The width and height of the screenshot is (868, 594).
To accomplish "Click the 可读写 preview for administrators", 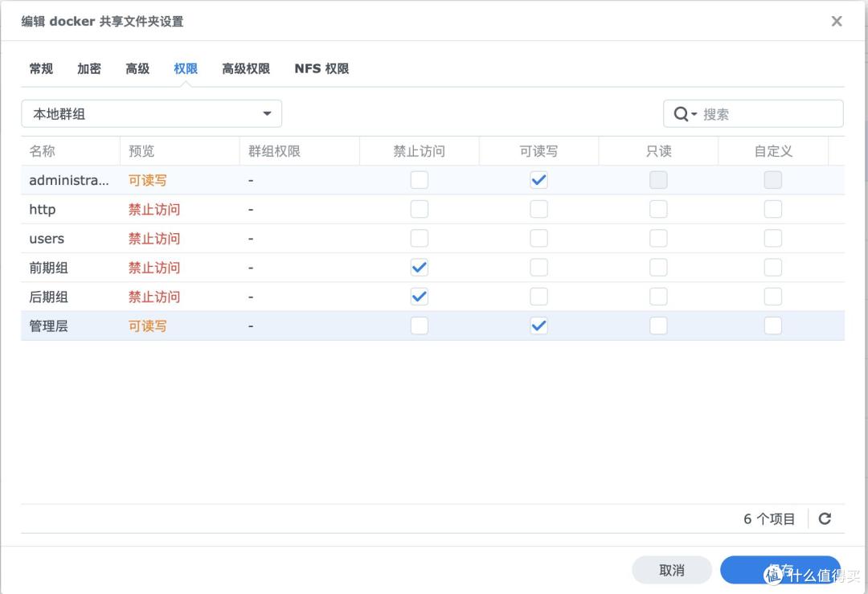I will 147,181.
